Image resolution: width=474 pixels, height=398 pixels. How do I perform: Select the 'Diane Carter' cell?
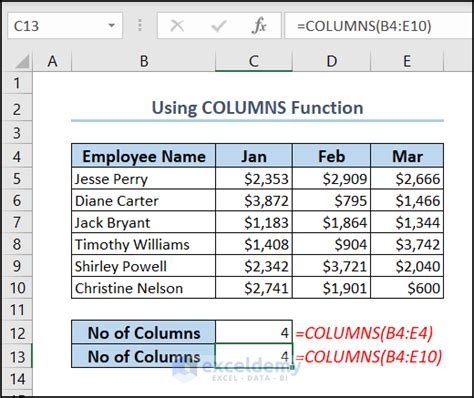(144, 201)
